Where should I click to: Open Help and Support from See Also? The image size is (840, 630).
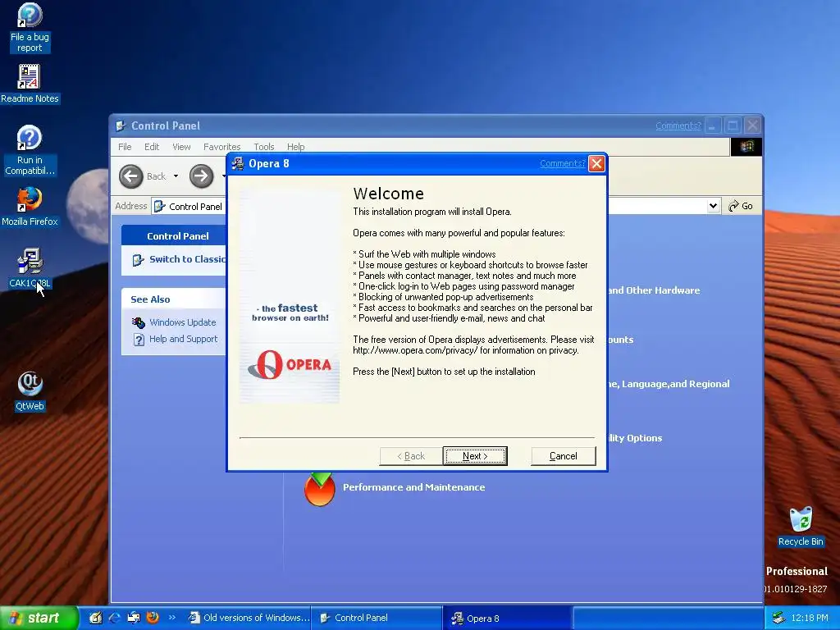(x=183, y=339)
